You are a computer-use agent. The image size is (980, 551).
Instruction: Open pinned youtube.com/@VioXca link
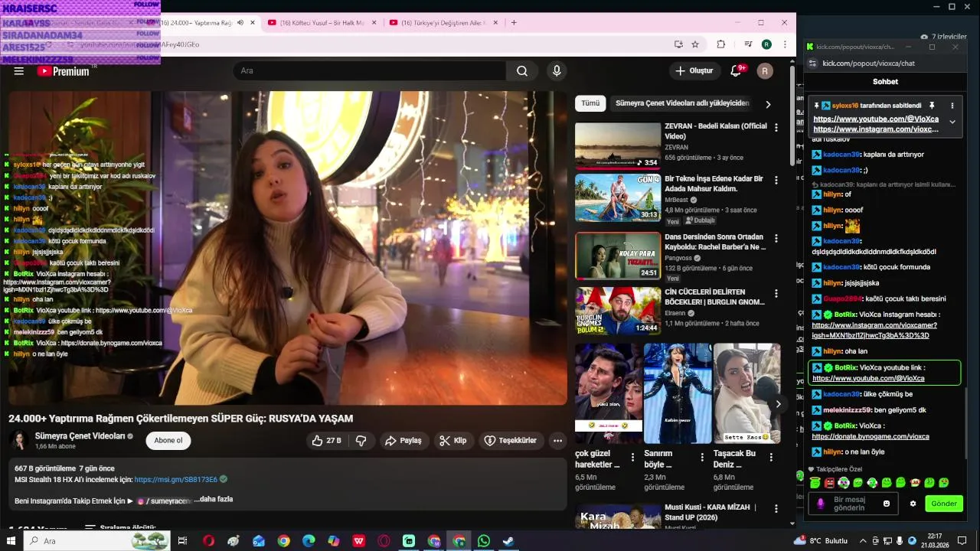pyautogui.click(x=876, y=119)
